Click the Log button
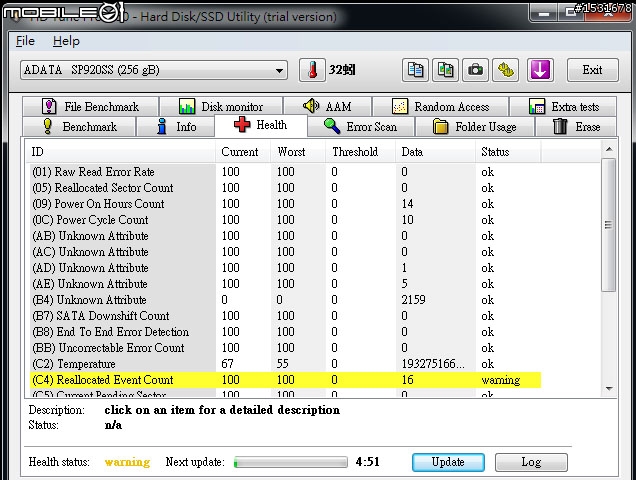The height and width of the screenshot is (480, 636). 531,463
